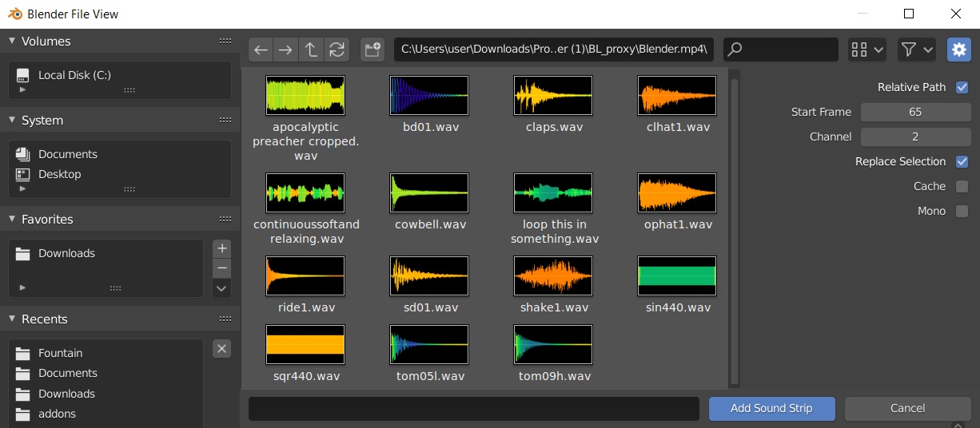
Task: Create a new directory
Action: [372, 50]
